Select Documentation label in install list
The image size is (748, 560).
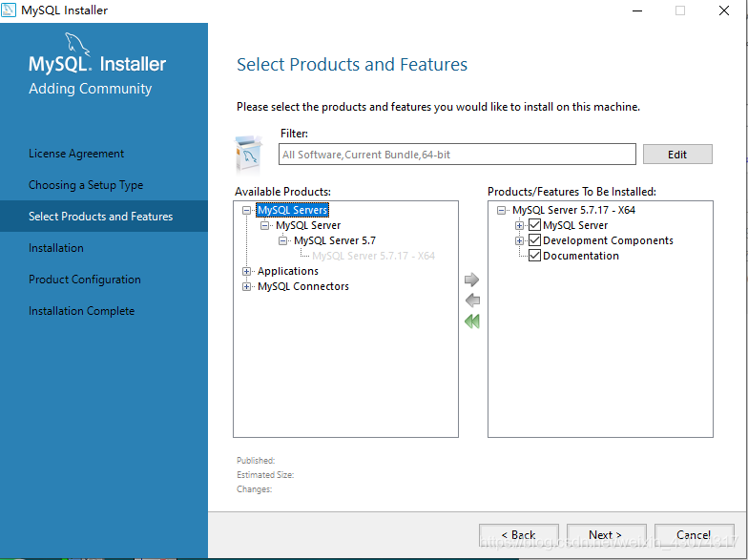(580, 256)
